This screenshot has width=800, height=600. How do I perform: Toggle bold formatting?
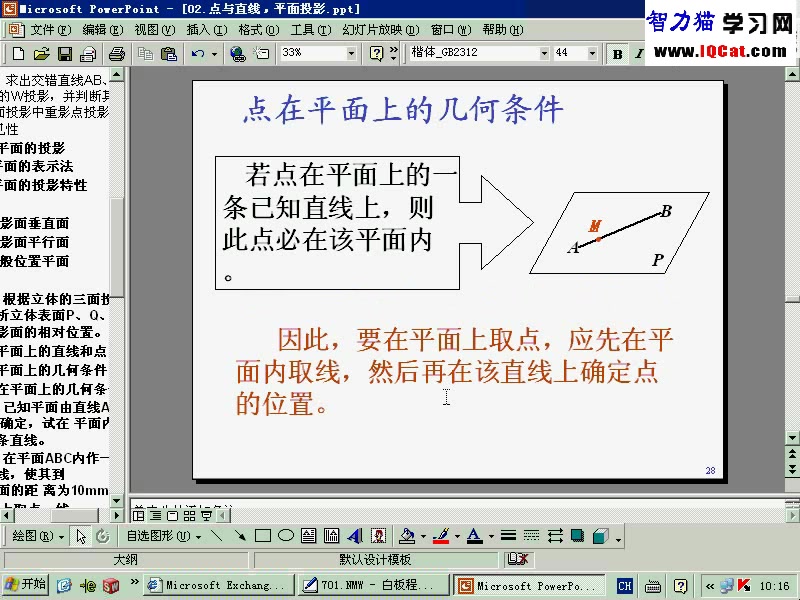(618, 55)
